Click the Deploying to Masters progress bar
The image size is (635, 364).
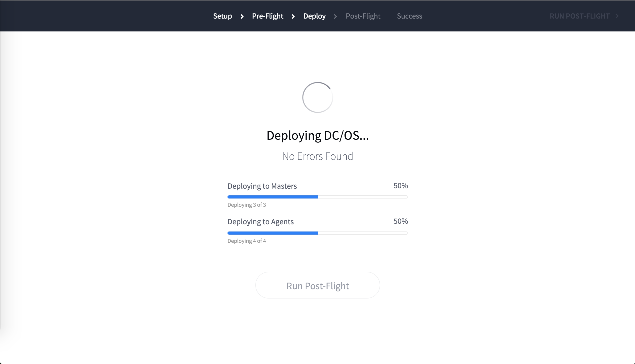coord(317,197)
